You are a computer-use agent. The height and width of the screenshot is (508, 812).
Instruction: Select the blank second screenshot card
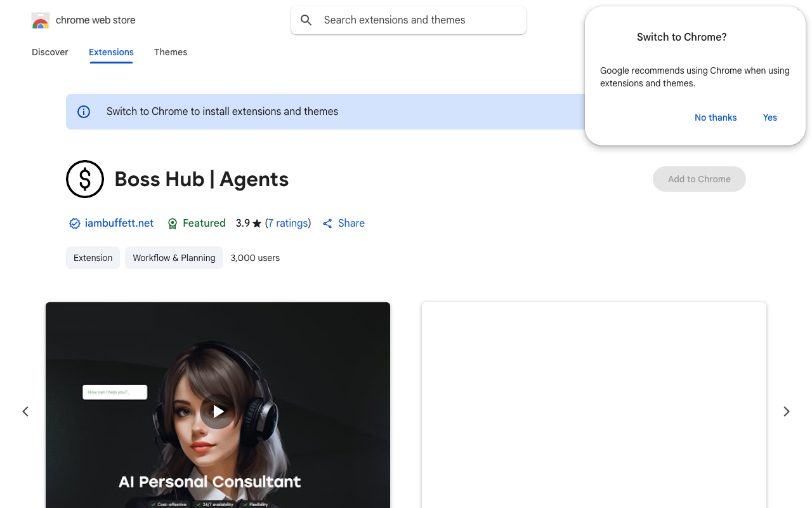[594, 405]
